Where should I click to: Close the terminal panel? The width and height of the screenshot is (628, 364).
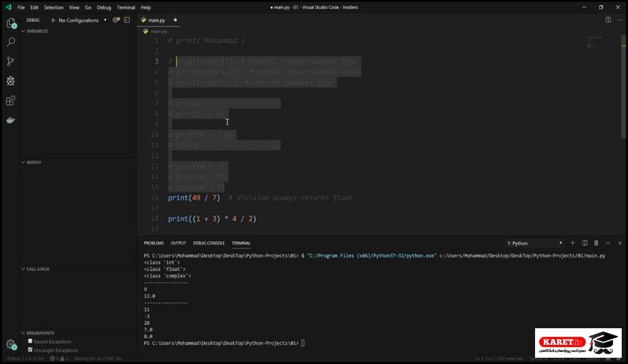coord(620,243)
